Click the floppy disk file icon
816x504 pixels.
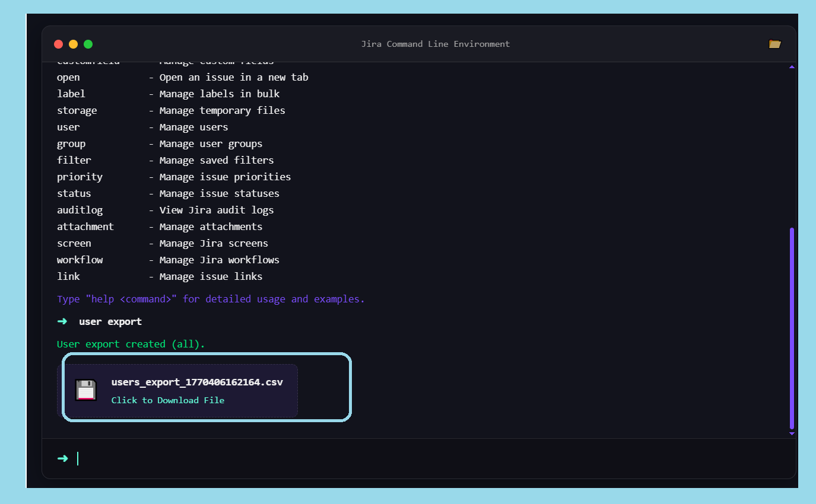tap(86, 390)
